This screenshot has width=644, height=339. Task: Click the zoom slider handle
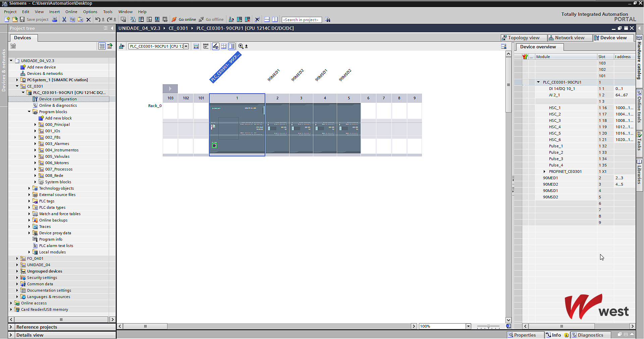(x=488, y=326)
